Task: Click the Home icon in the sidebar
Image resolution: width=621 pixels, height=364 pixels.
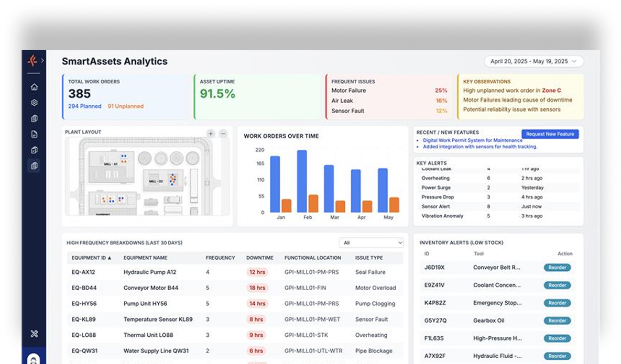Action: point(34,87)
